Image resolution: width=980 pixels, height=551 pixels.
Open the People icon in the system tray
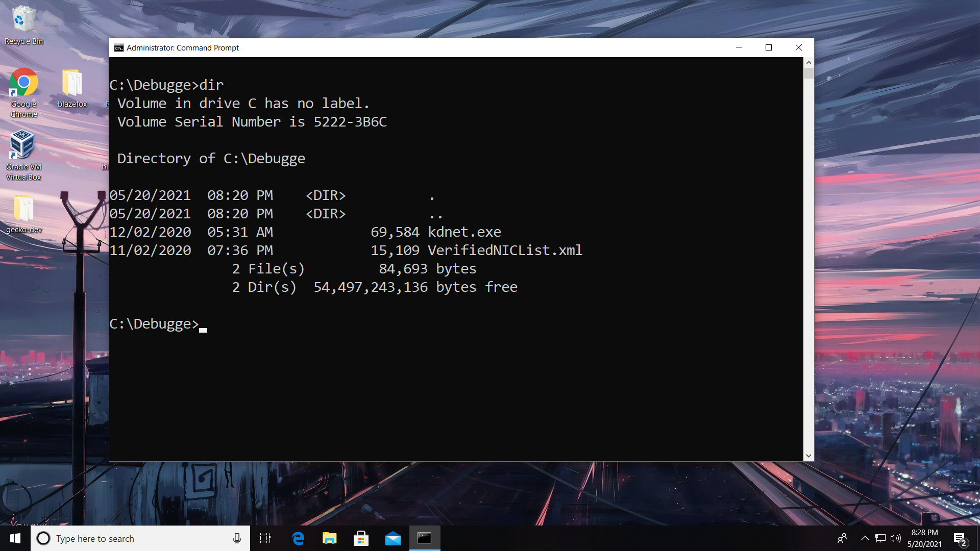point(842,538)
